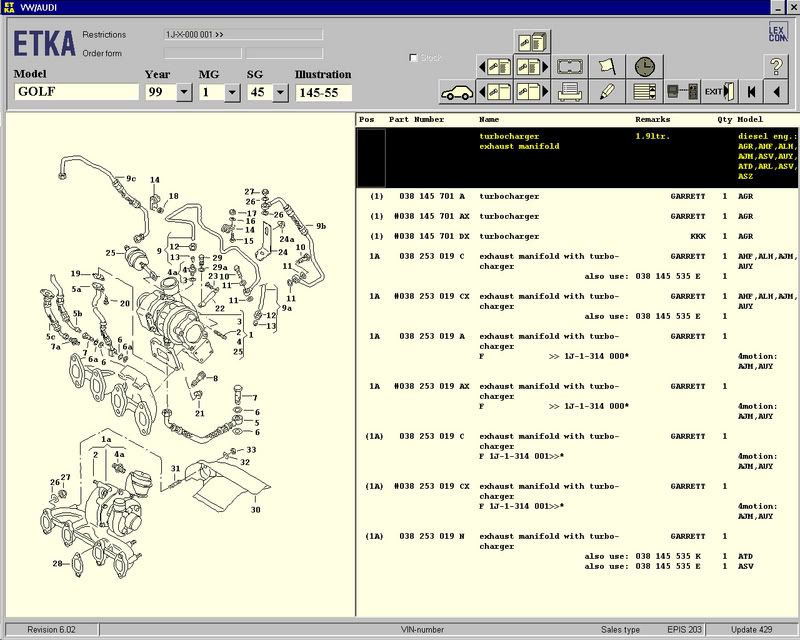800x640 pixels.
Task: Go to next illustration with parts list
Action: tap(532, 66)
